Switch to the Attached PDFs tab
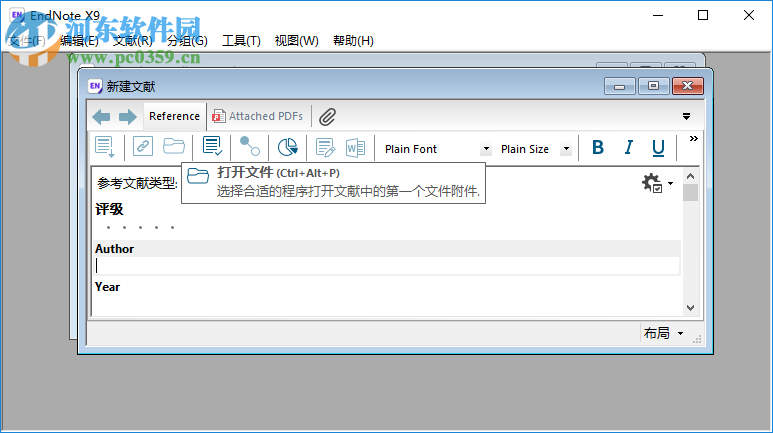This screenshot has width=773, height=433. coord(257,116)
